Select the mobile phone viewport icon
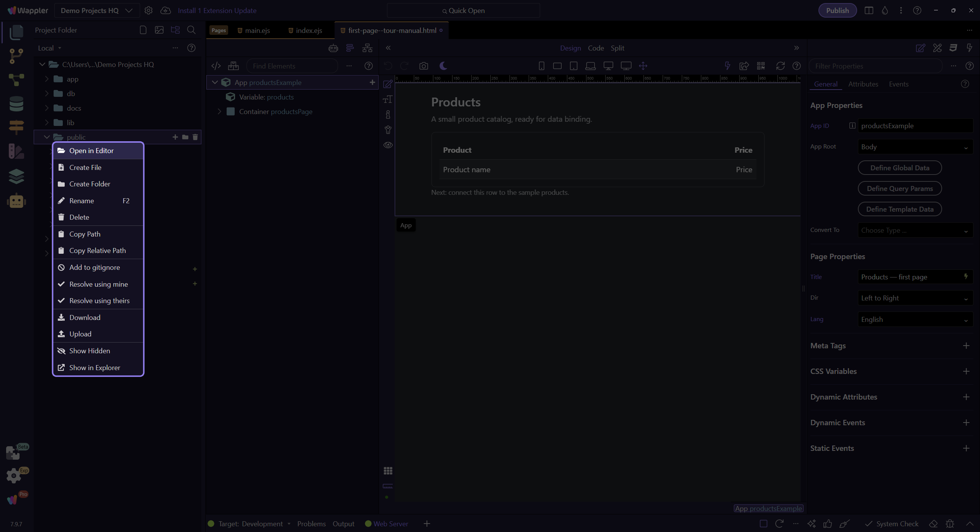 point(541,66)
